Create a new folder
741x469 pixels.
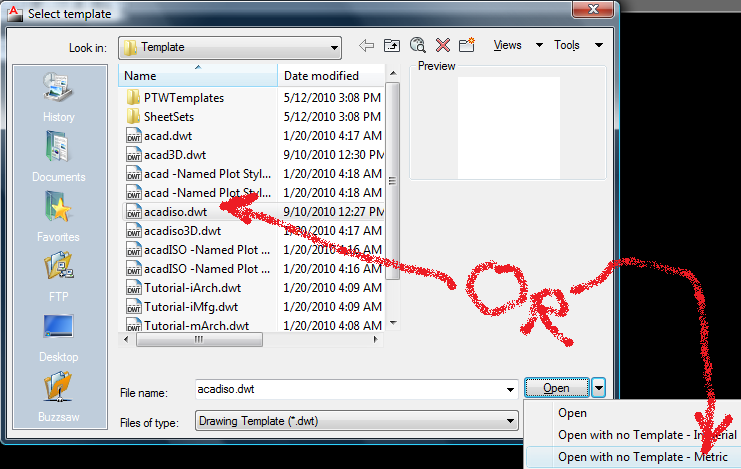coord(467,45)
